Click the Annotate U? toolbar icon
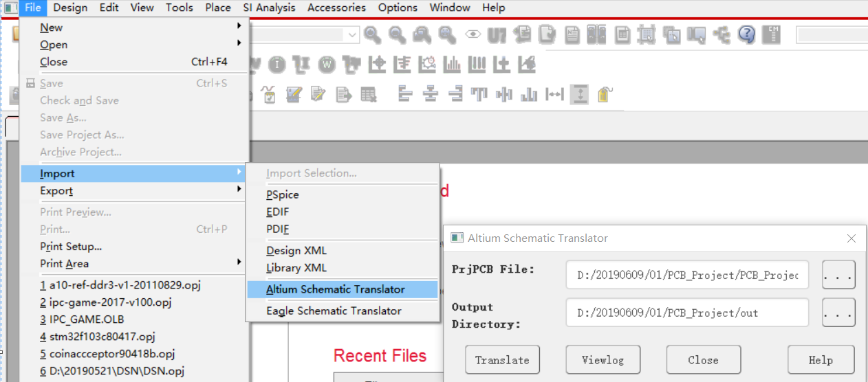The width and height of the screenshot is (868, 382). point(497,34)
